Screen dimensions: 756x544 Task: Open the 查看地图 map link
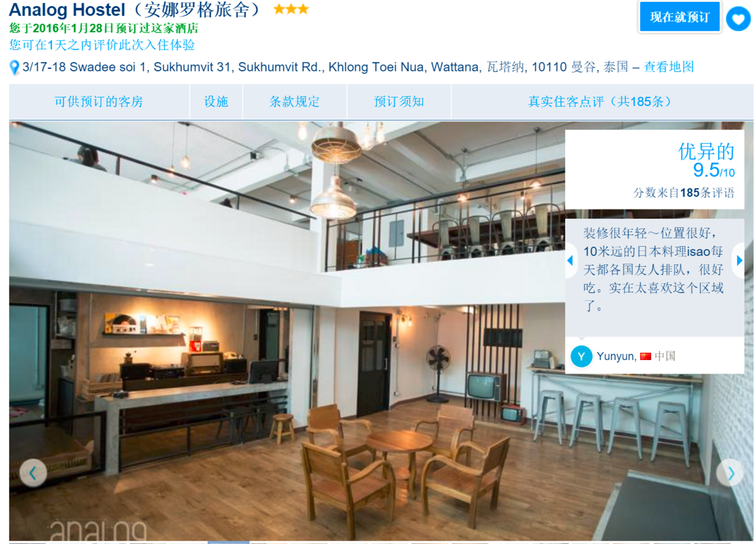[669, 67]
